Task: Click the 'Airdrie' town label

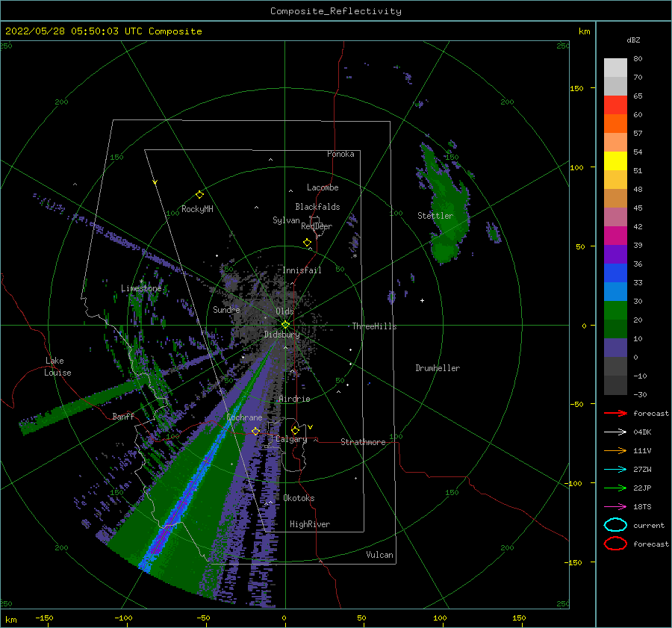Action: tap(294, 399)
